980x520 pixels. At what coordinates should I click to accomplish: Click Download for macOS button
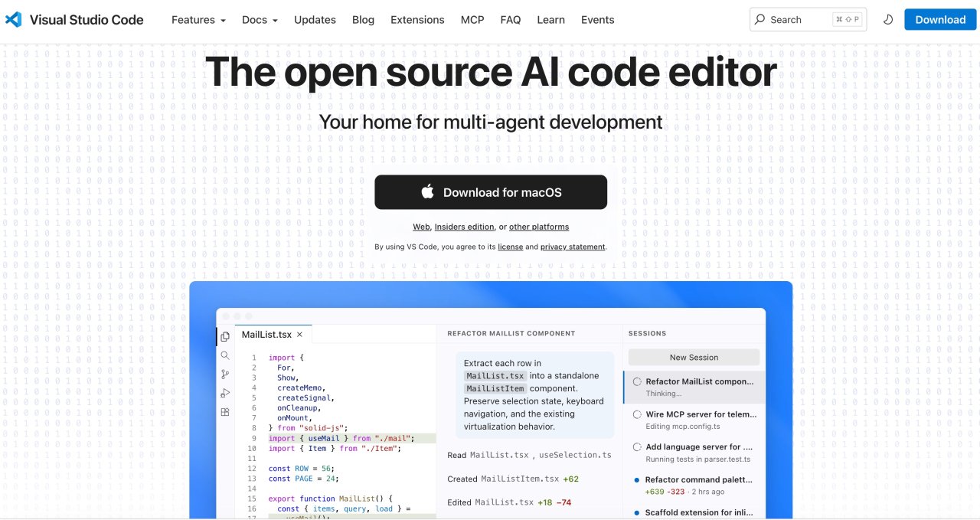point(491,192)
